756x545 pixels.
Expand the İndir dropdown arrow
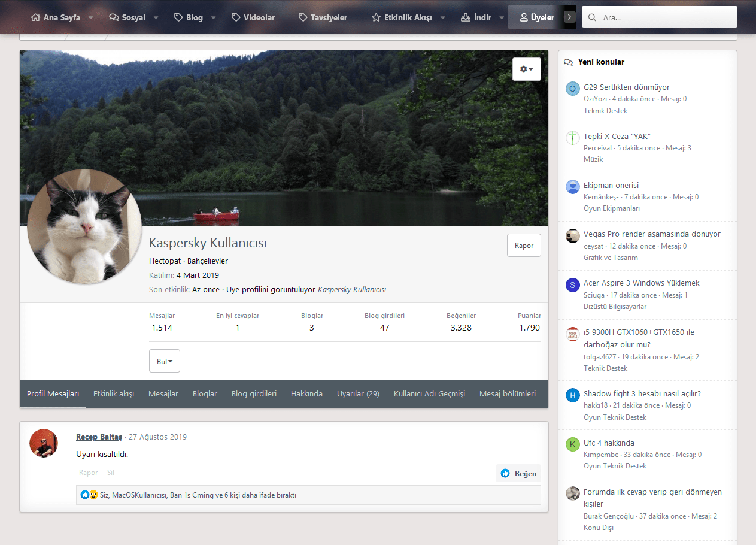502,17
